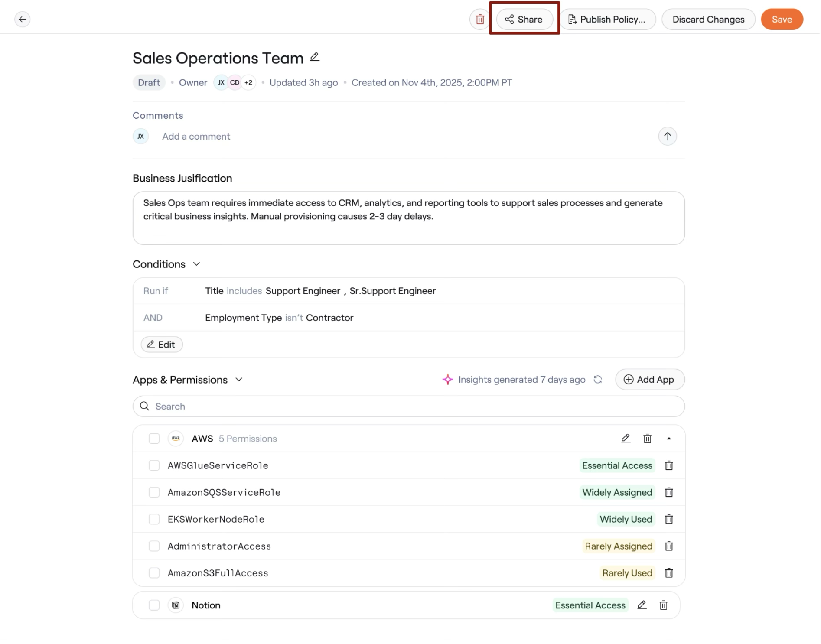
Task: Click into the Business Justification text box
Action: [x=408, y=218]
